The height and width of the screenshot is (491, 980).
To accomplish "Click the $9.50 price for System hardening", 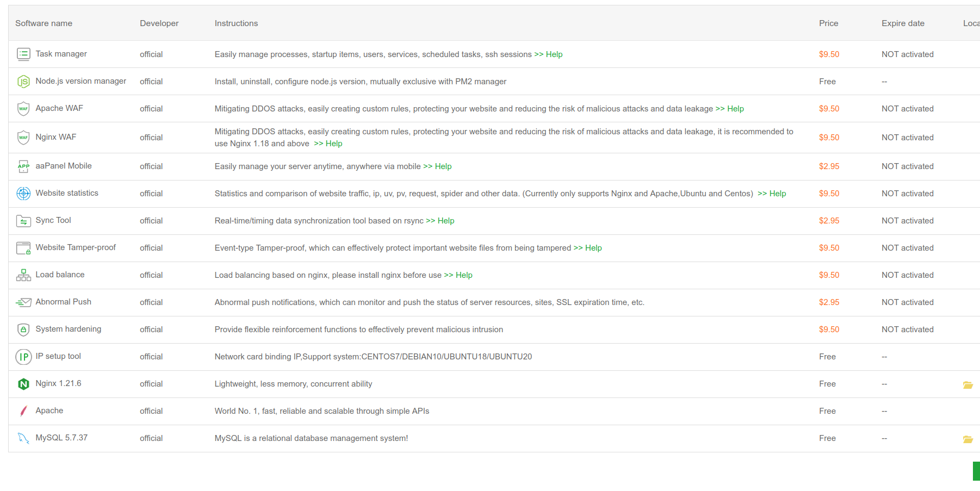I will pos(829,330).
